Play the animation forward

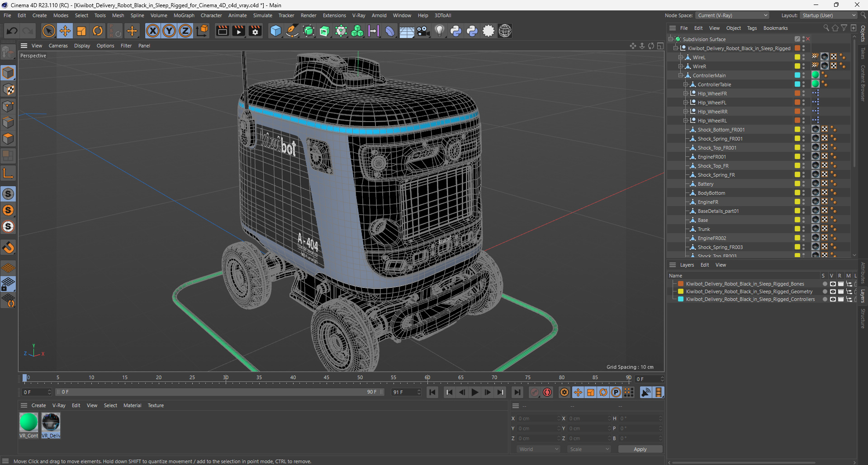point(474,392)
